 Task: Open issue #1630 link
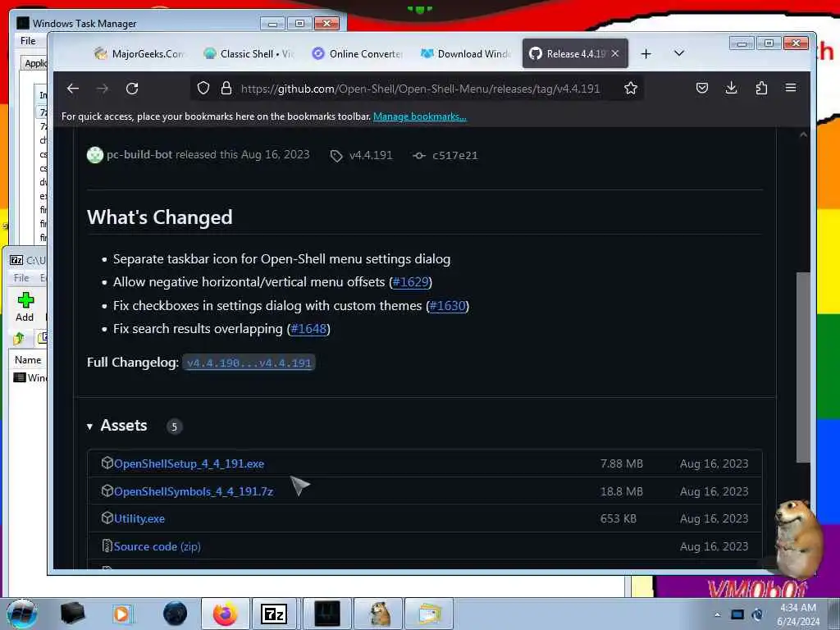click(447, 305)
